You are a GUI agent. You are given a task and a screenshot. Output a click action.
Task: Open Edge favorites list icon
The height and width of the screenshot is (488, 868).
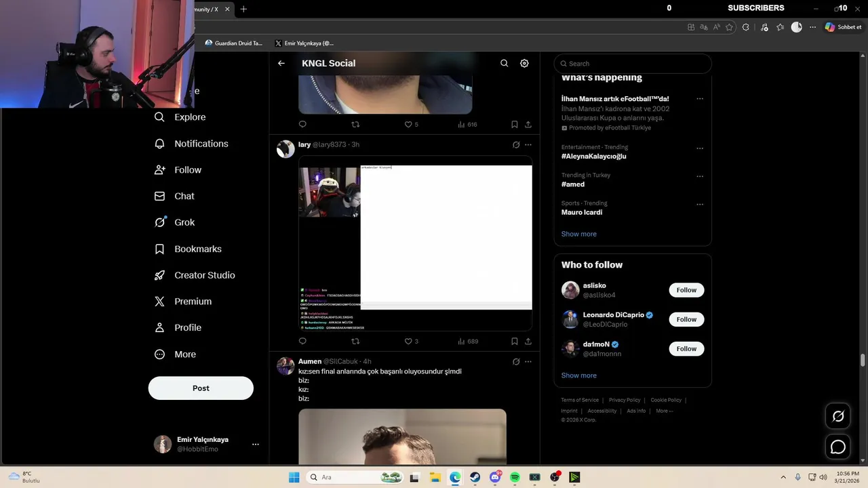781,27
